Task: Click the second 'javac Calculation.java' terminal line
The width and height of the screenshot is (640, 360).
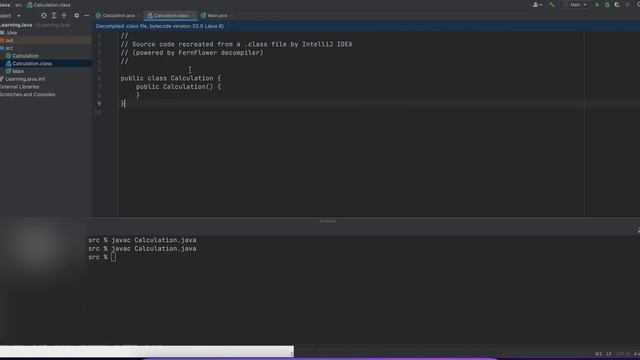Action: [x=153, y=249]
